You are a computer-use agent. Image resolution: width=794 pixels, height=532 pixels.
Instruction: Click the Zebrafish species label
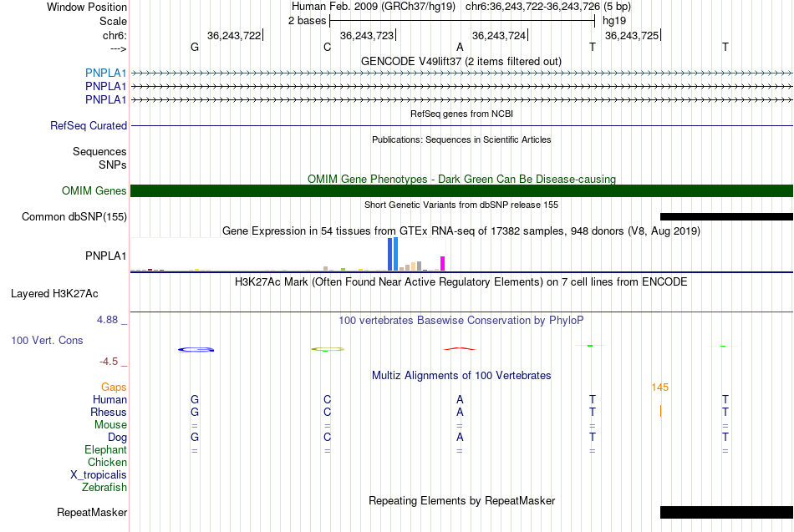click(104, 488)
